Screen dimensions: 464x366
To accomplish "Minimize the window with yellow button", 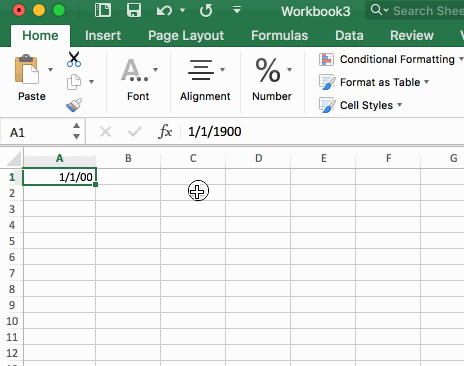I will coord(39,10).
